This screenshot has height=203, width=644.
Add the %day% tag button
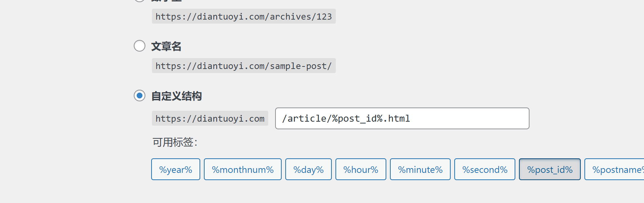(x=309, y=169)
